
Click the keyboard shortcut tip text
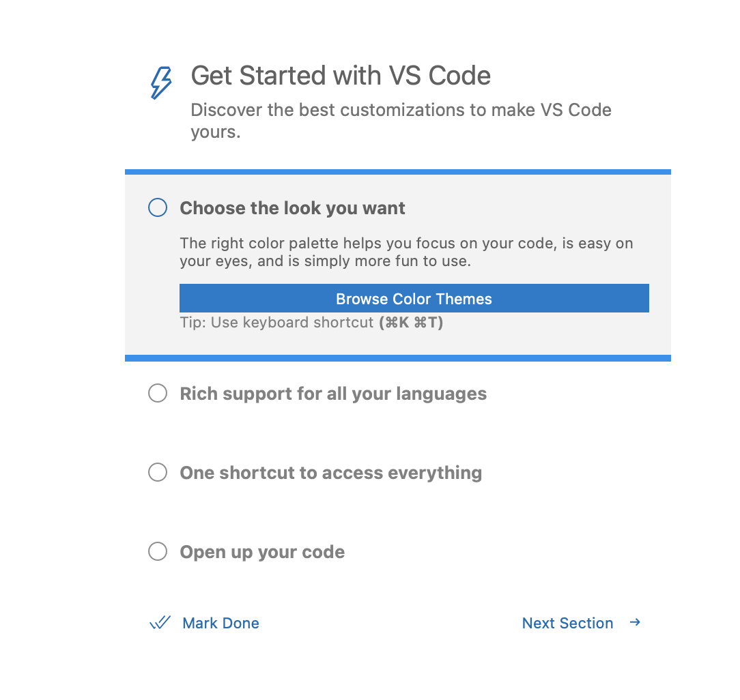tap(311, 322)
